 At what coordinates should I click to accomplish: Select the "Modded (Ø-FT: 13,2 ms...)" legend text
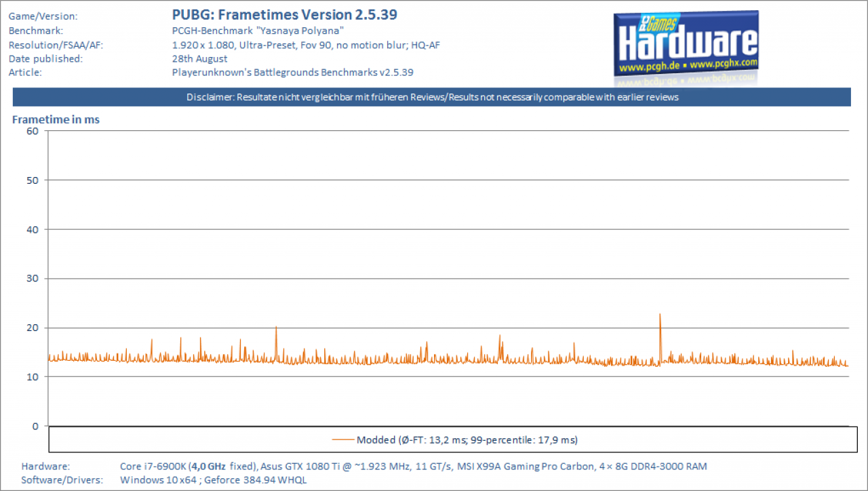[x=467, y=440]
